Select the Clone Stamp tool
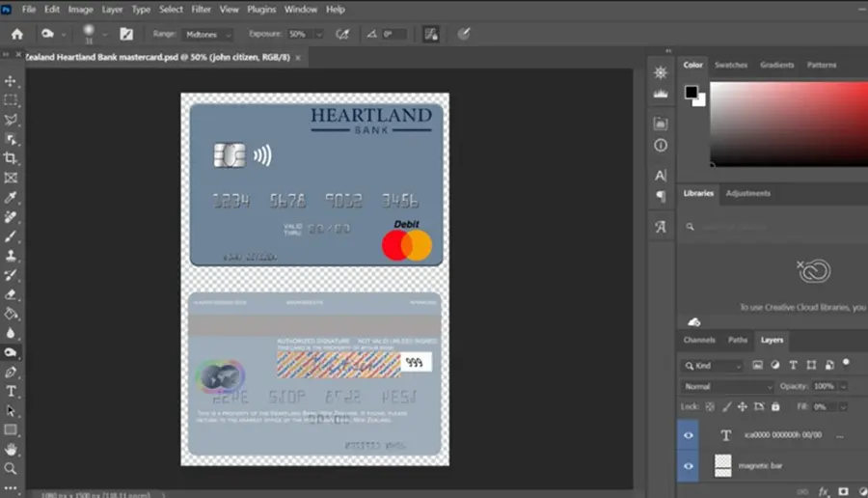Image resolution: width=868 pixels, height=498 pixels. [x=11, y=256]
